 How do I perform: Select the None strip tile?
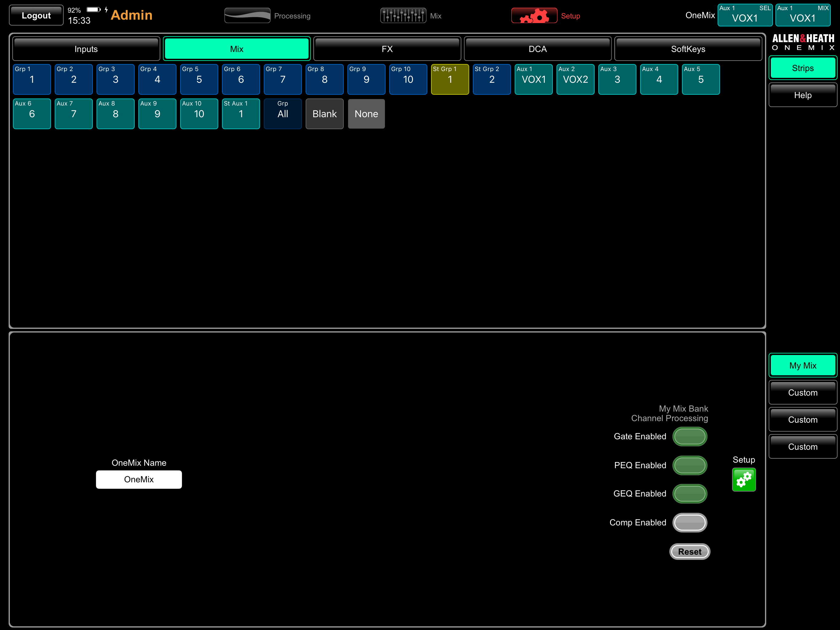[366, 114]
